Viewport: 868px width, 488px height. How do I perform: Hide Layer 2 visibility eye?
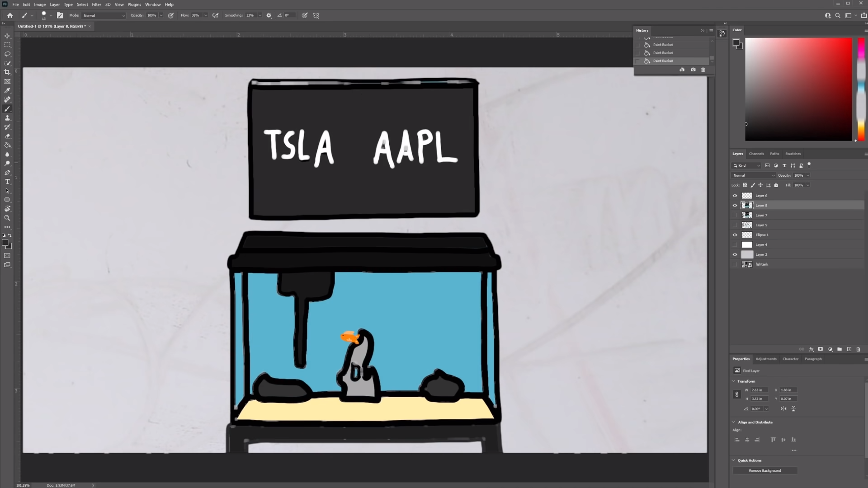coord(735,254)
